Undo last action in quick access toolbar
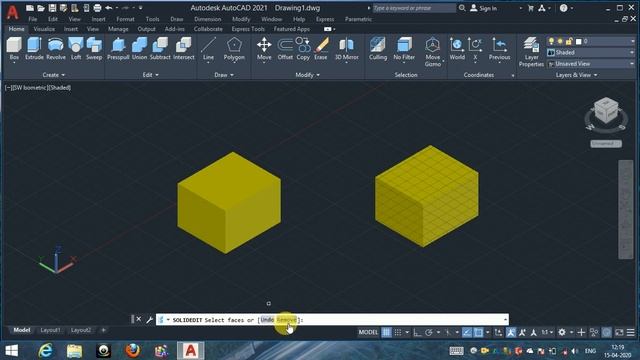This screenshot has width=640, height=360. pyautogui.click(x=109, y=8)
